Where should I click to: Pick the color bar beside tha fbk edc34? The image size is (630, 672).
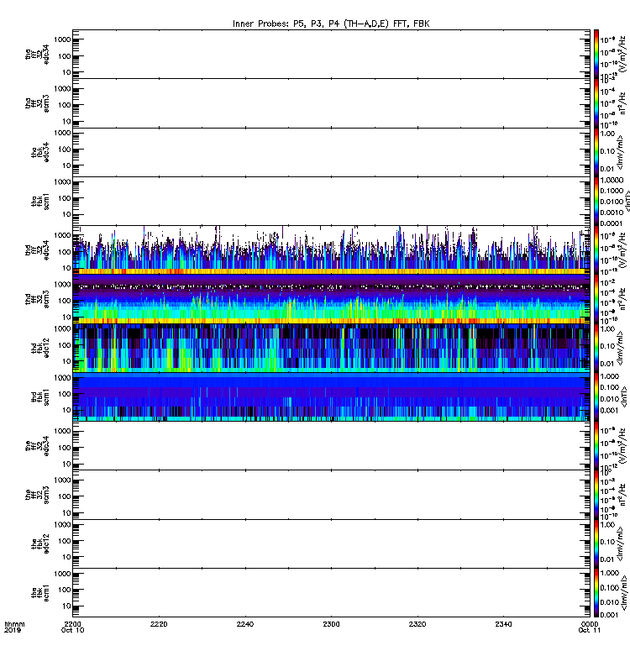click(x=596, y=152)
